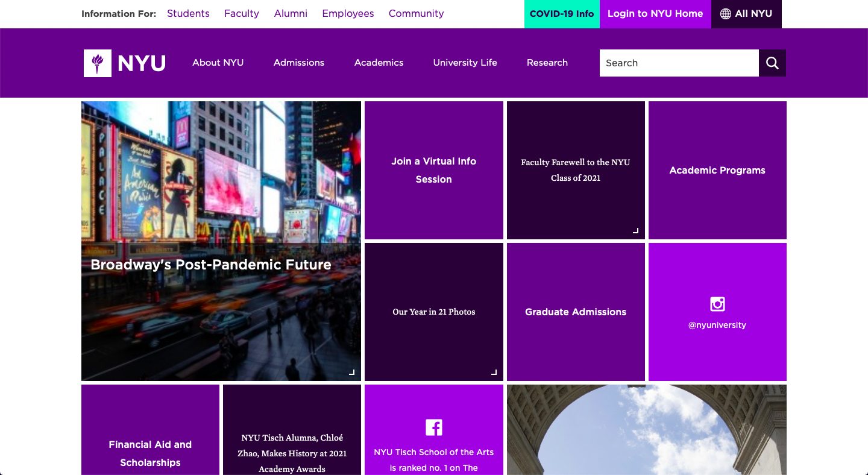Click expand corner icon on Faculty Farewell tile
This screenshot has width=868, height=475.
coord(635,230)
